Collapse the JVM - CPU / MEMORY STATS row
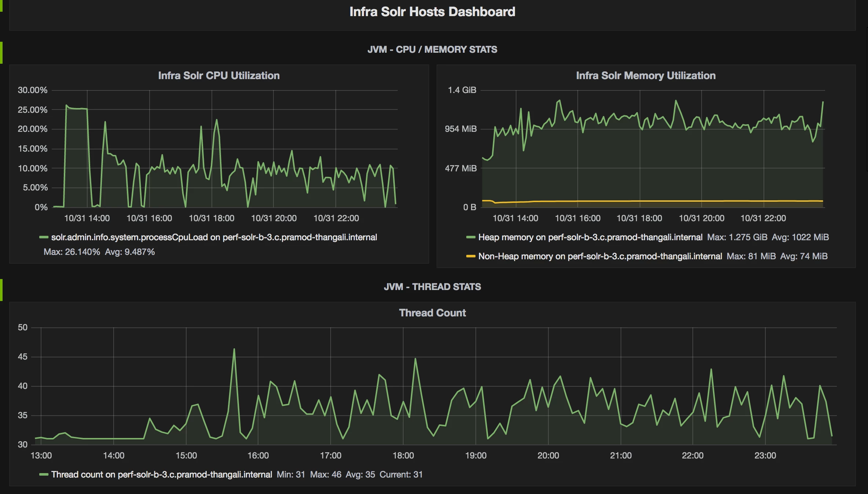This screenshot has height=494, width=868. tap(432, 49)
